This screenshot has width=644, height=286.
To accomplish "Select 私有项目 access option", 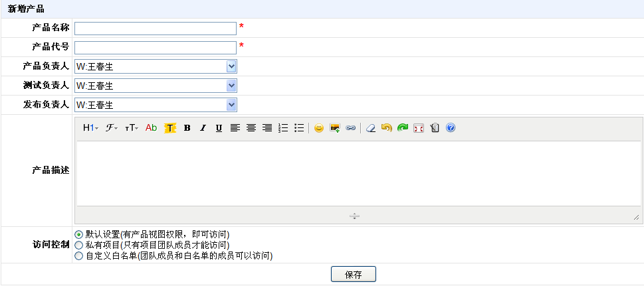I will click(x=78, y=246).
